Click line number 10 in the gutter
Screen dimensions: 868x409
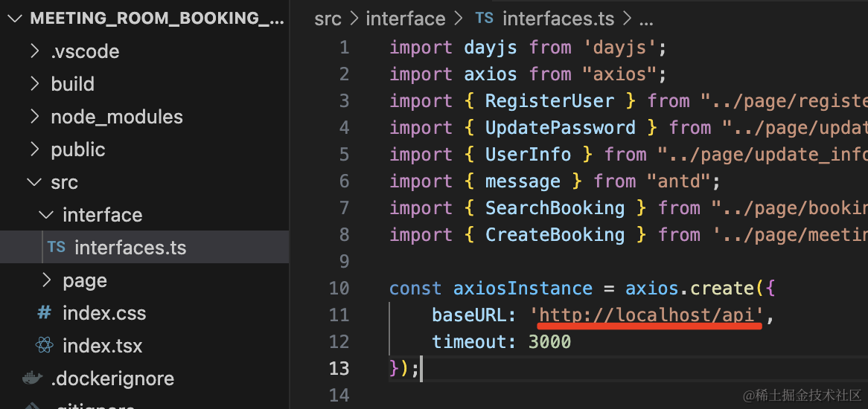[x=339, y=289]
